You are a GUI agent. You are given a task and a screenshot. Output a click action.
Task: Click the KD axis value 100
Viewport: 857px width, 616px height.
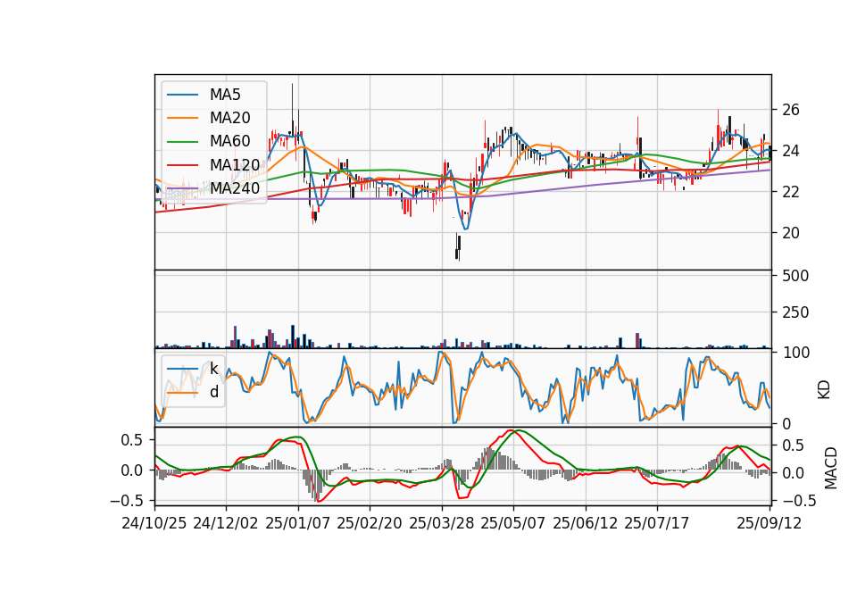click(795, 354)
